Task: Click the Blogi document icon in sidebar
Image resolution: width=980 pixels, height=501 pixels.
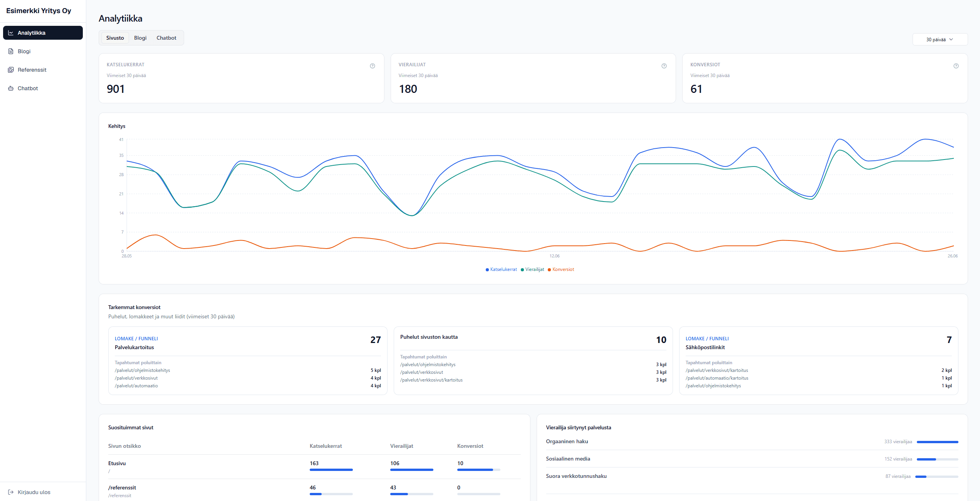Action: [x=11, y=51]
